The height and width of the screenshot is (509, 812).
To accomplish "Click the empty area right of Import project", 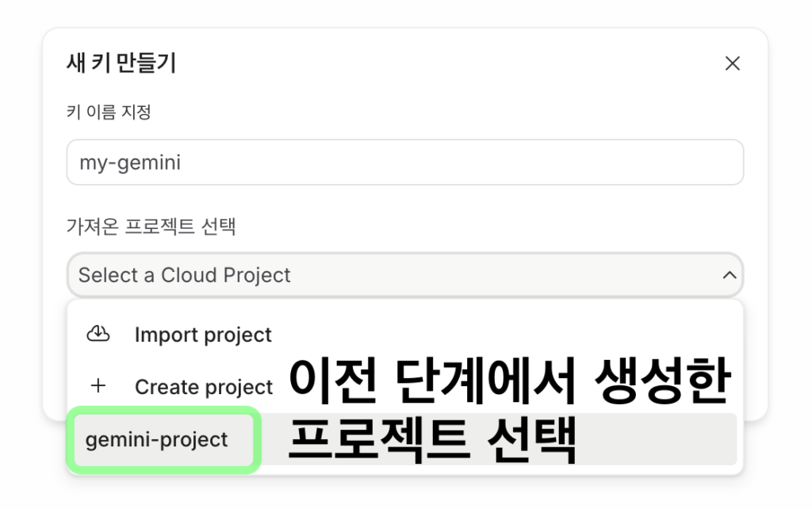I will tap(507, 335).
